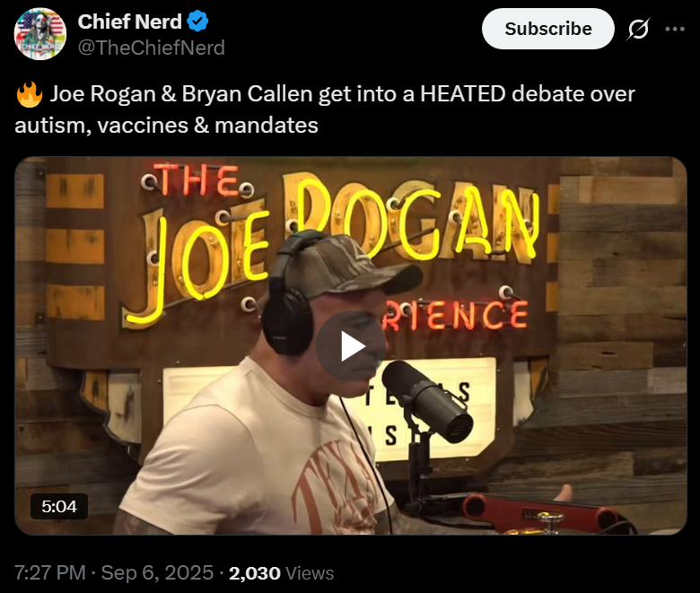
Task: Click the text 'autism, vaccines & mandates'
Action: click(x=167, y=125)
